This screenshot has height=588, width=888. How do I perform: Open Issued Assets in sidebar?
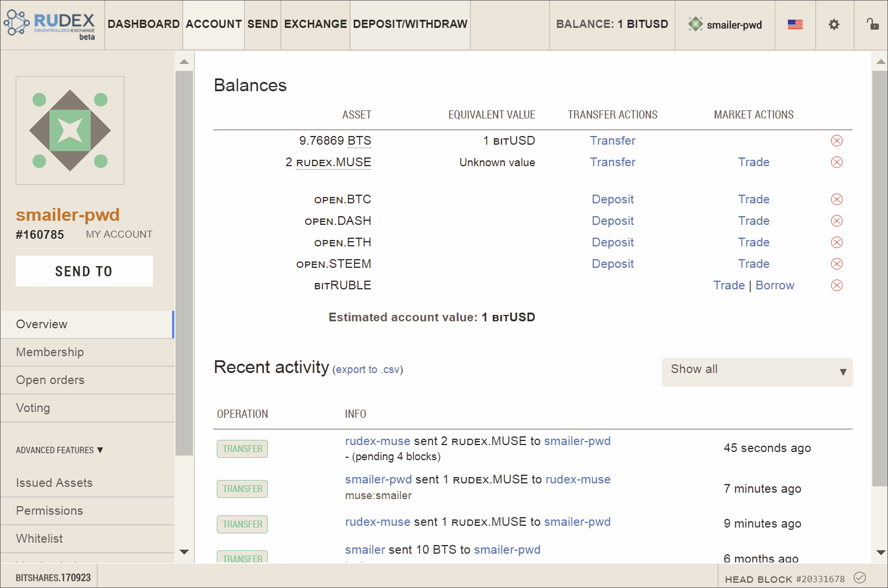click(x=87, y=483)
